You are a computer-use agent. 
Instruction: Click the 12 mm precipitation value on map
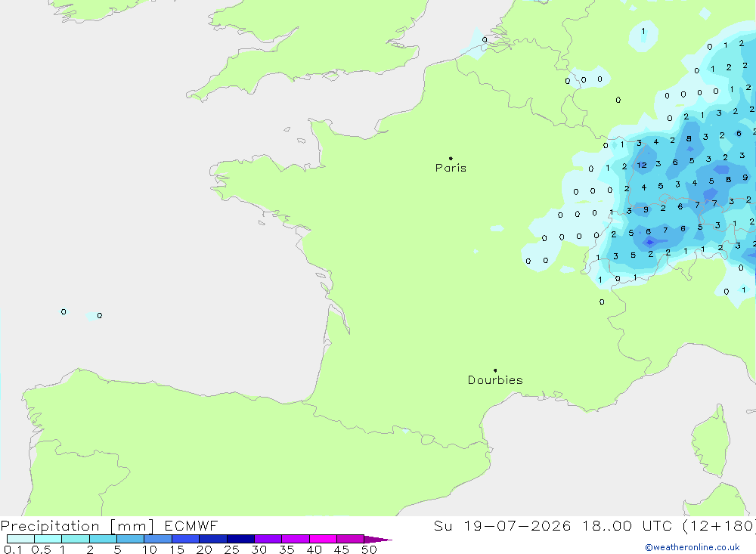(x=642, y=165)
